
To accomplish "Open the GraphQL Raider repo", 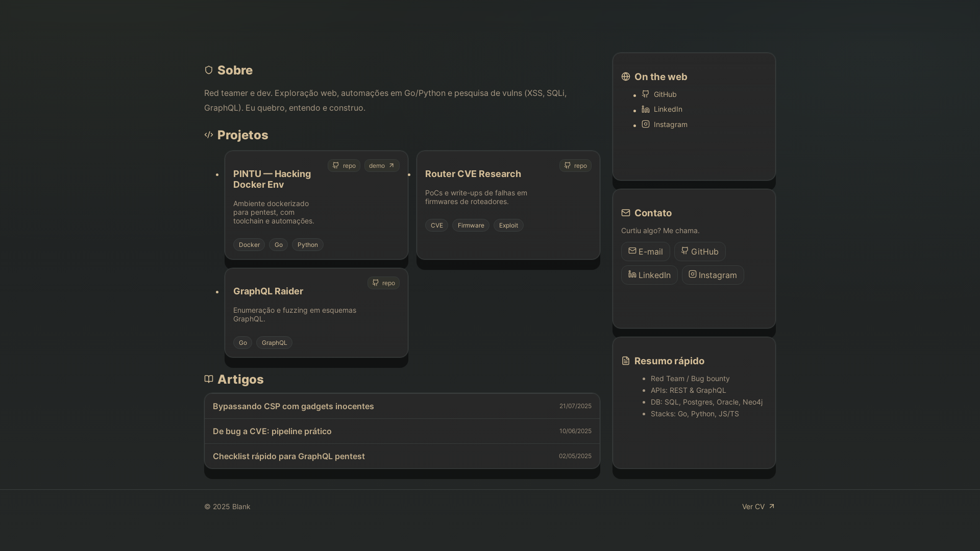I will click(383, 283).
